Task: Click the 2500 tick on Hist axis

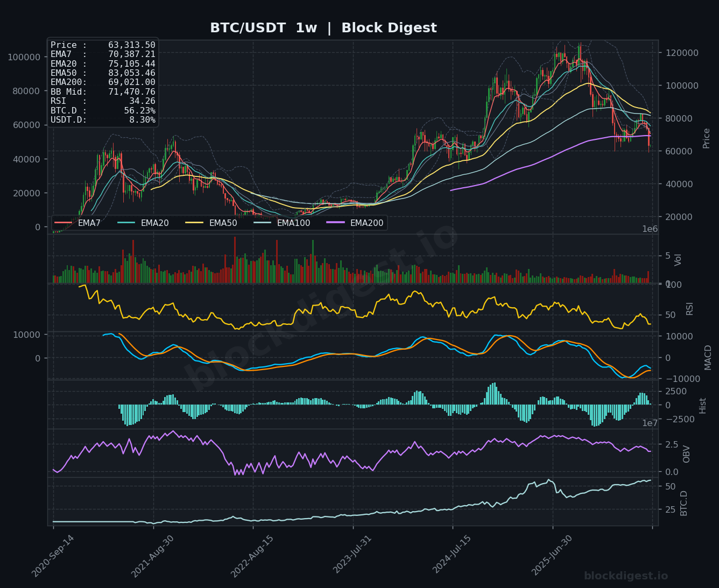Action: tap(676, 391)
